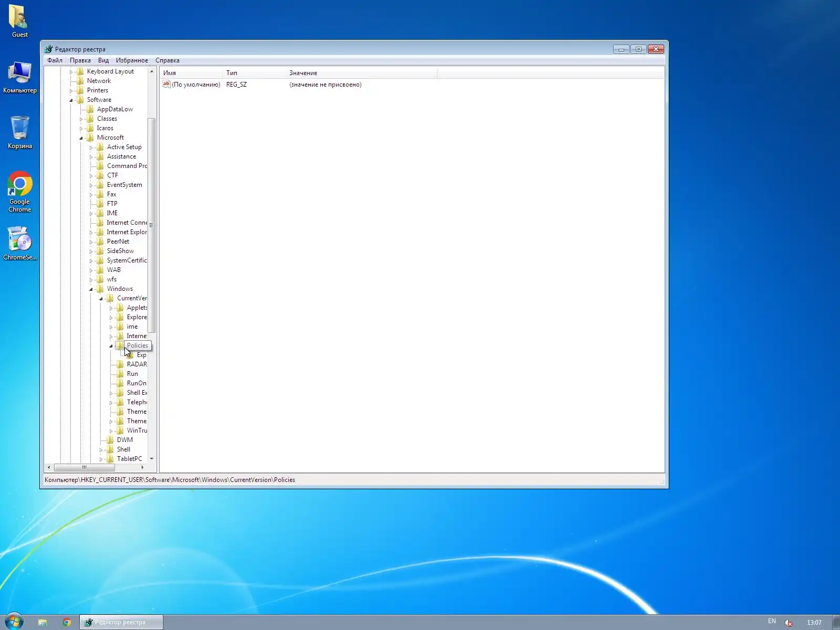Expand the Shell Ex key
Viewport: 840px width, 630px height.
pos(111,393)
